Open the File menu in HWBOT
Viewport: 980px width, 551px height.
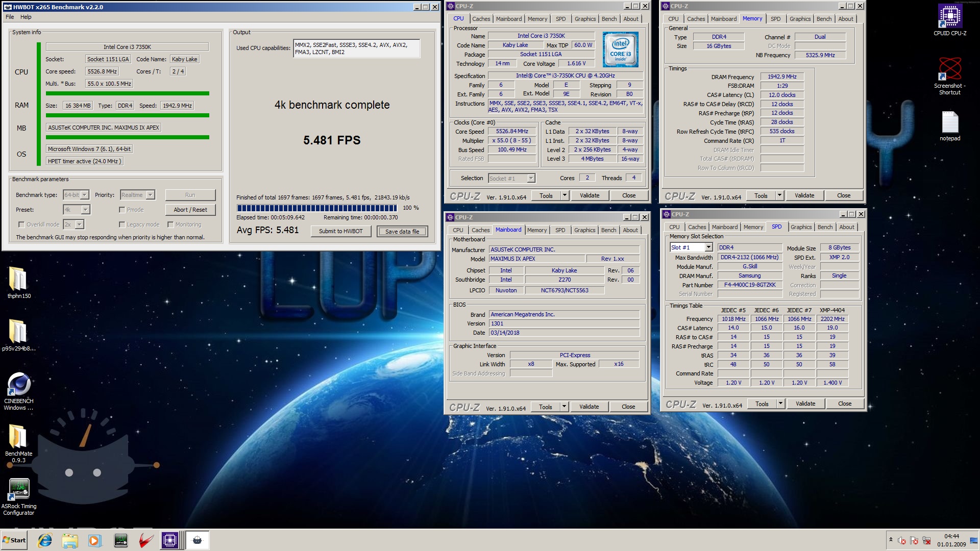[10, 17]
